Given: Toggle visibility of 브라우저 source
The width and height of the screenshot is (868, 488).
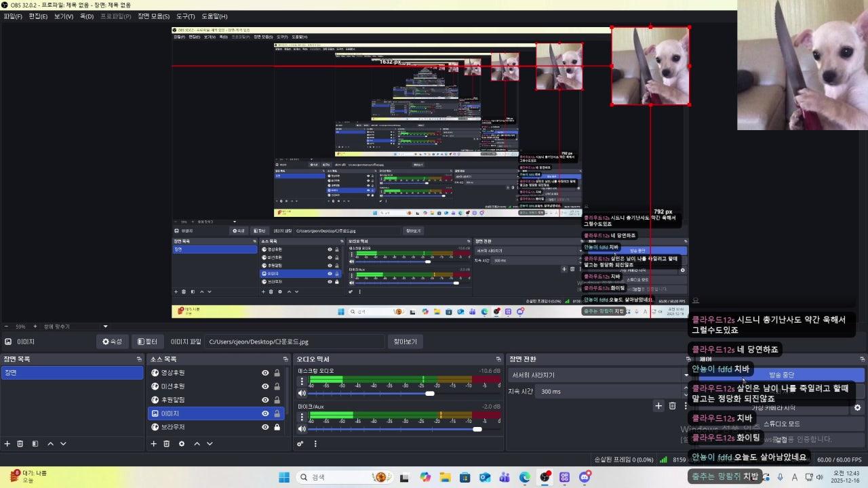Looking at the screenshot, I should point(265,427).
